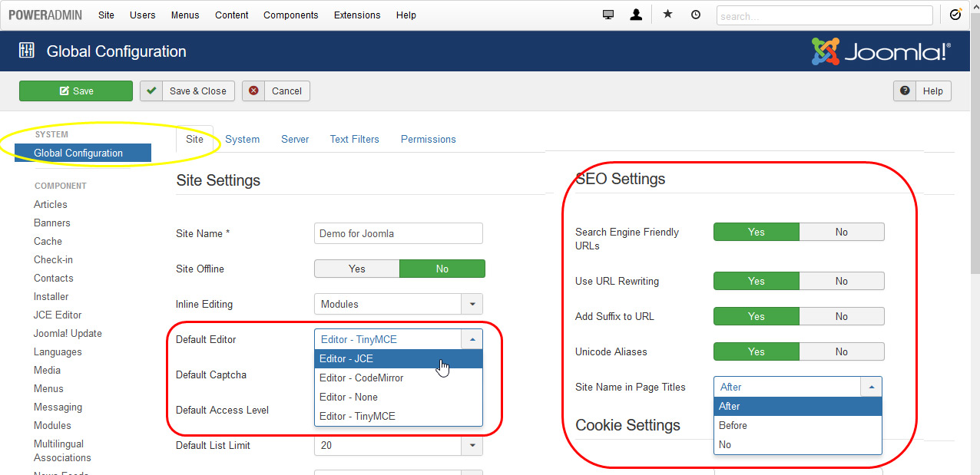The height and width of the screenshot is (475, 980).
Task: Click the circular icon right of search
Action: coord(955,15)
